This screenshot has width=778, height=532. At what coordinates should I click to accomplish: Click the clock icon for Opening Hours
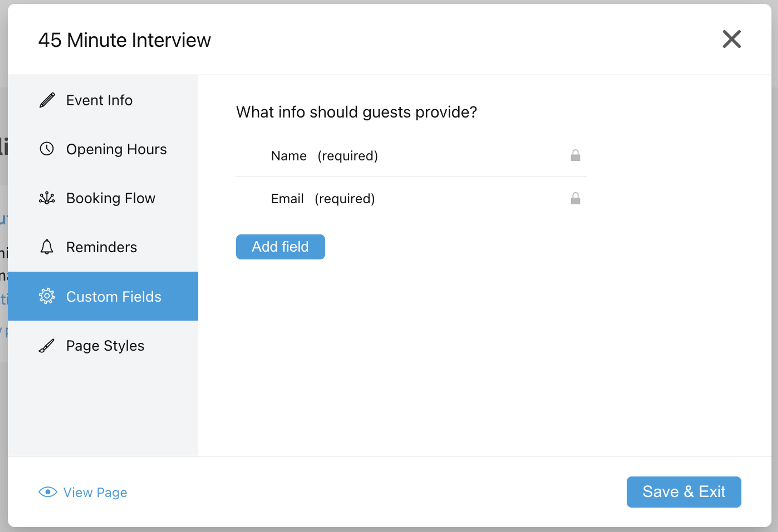click(47, 149)
